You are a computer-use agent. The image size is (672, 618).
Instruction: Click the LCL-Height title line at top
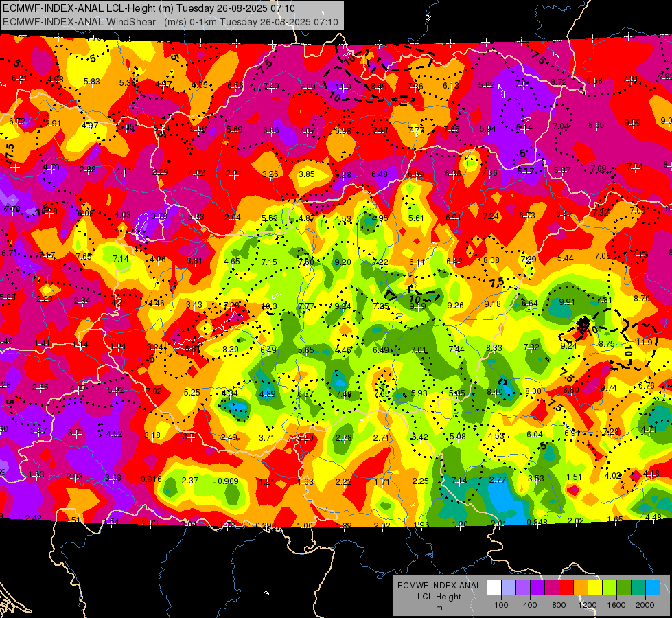coord(149,8)
